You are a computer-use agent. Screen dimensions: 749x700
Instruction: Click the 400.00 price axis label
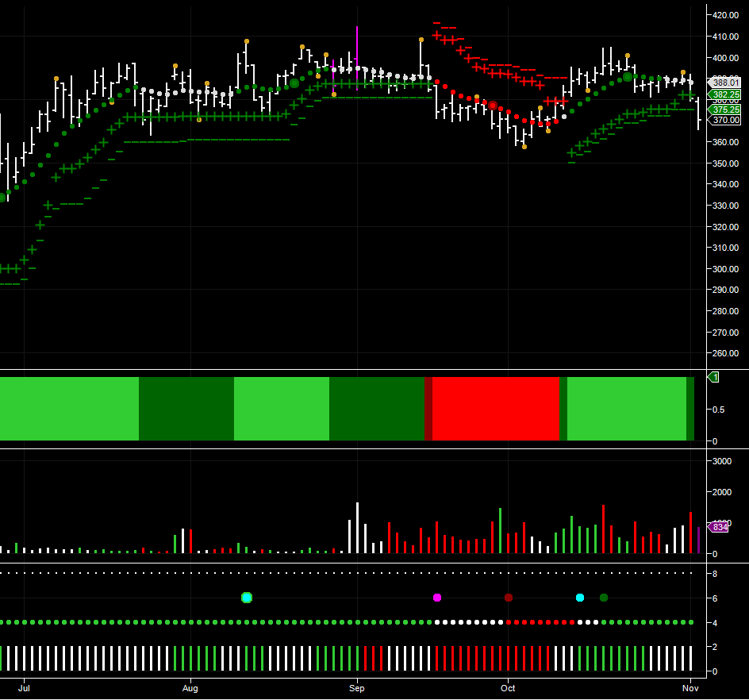(x=725, y=58)
